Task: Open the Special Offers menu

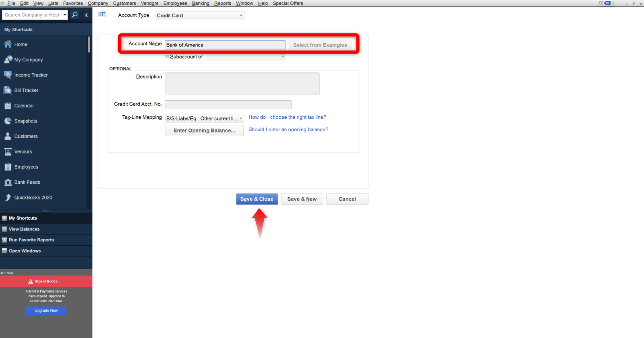Action: click(x=288, y=3)
